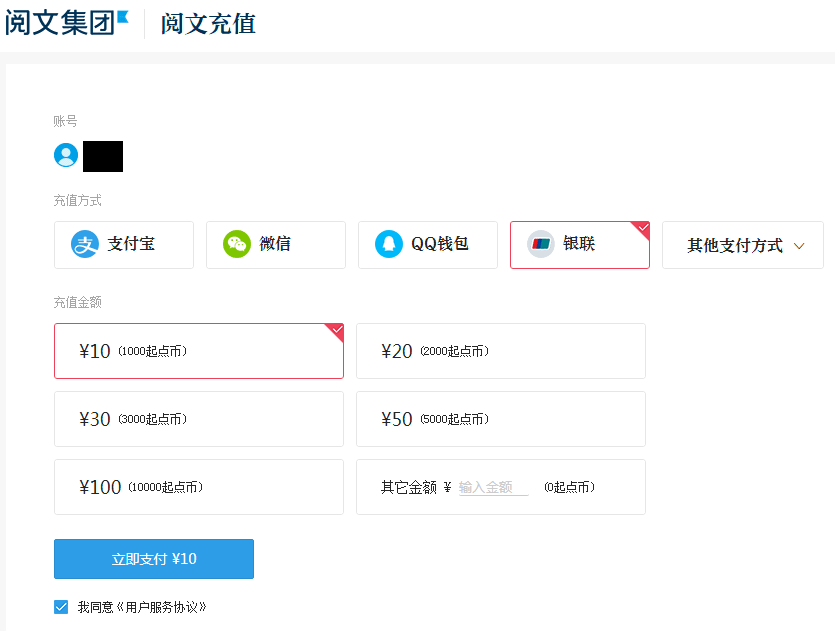The height and width of the screenshot is (631, 835).
Task: Click the 阅文集团 logo
Action: [x=67, y=23]
